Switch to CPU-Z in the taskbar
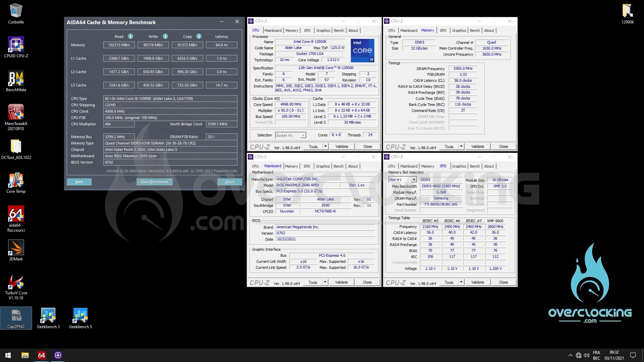The height and width of the screenshot is (362, 644). pos(58,355)
